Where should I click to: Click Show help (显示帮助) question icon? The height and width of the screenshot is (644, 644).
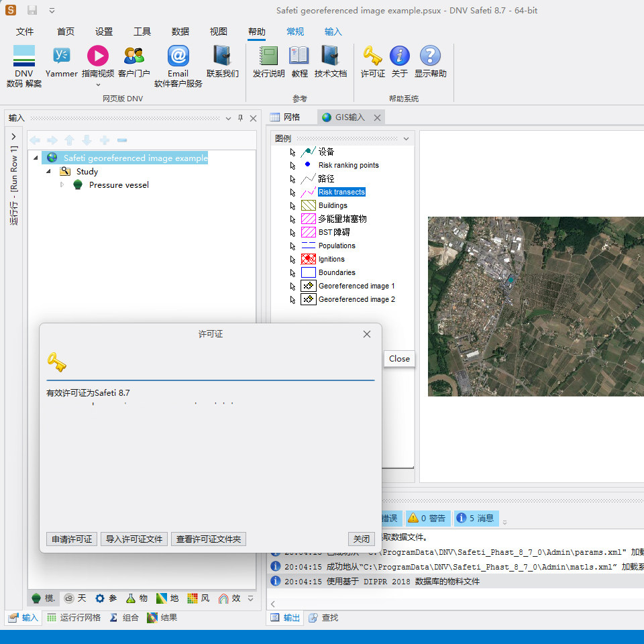click(x=430, y=56)
